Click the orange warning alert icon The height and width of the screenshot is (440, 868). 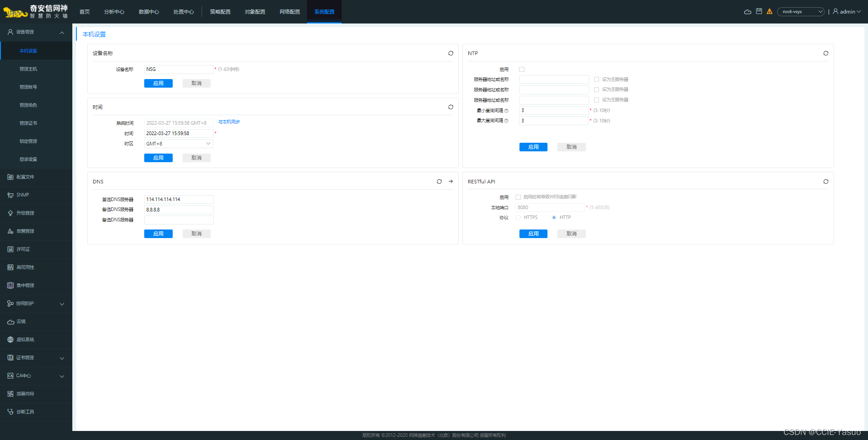769,11
